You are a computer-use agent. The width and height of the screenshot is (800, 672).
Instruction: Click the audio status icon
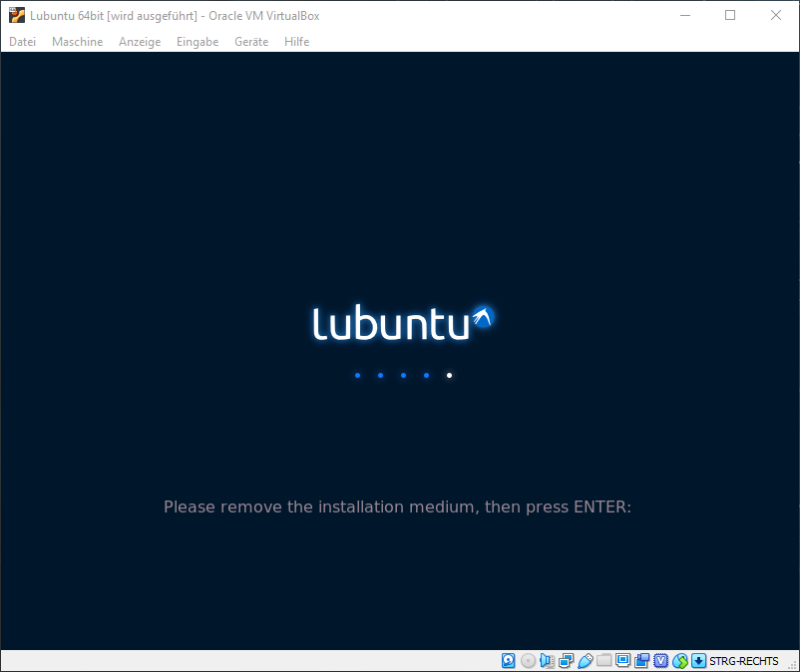(547, 661)
